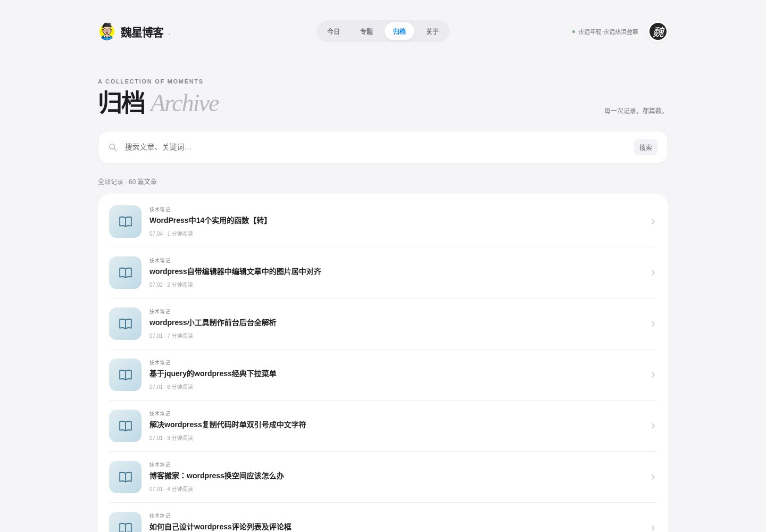The width and height of the screenshot is (766, 532).
Task: Open article 博客搬家:wordpress换空间应该怎么办
Action: click(217, 476)
